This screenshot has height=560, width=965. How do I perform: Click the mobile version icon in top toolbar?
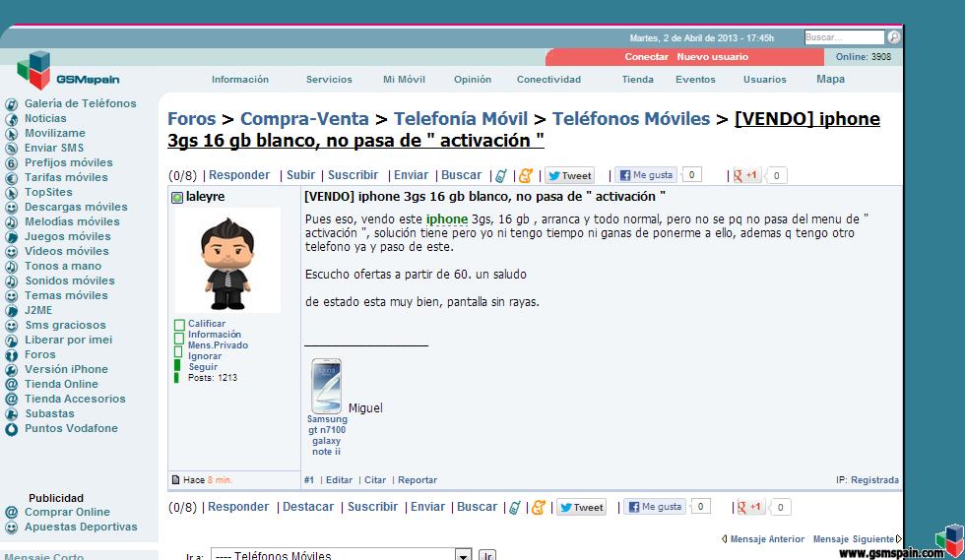click(501, 176)
